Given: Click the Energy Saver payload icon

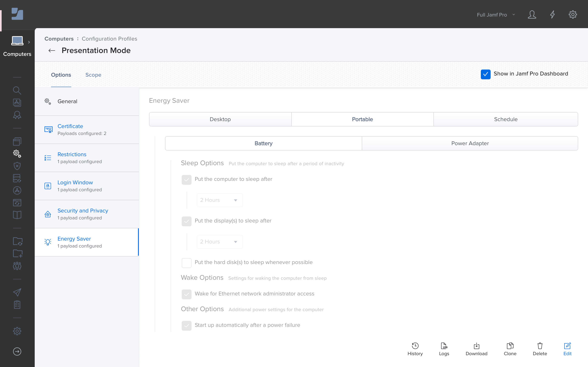Looking at the screenshot, I should coord(48,242).
